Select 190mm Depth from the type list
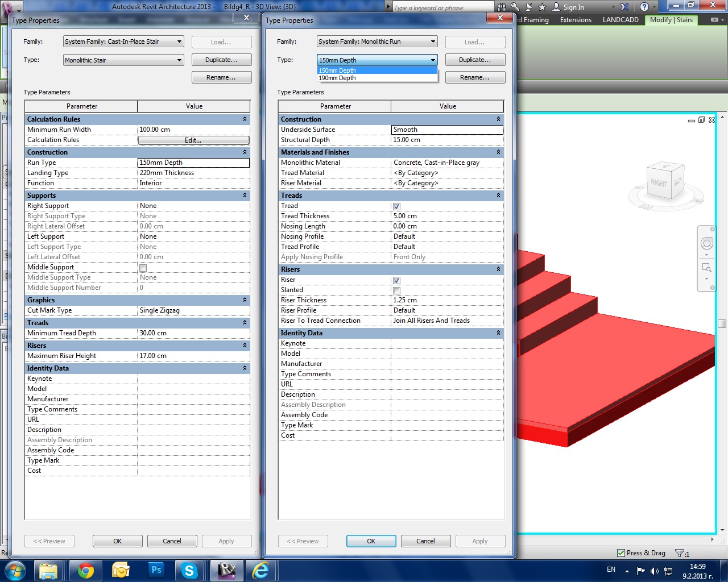 (378, 78)
